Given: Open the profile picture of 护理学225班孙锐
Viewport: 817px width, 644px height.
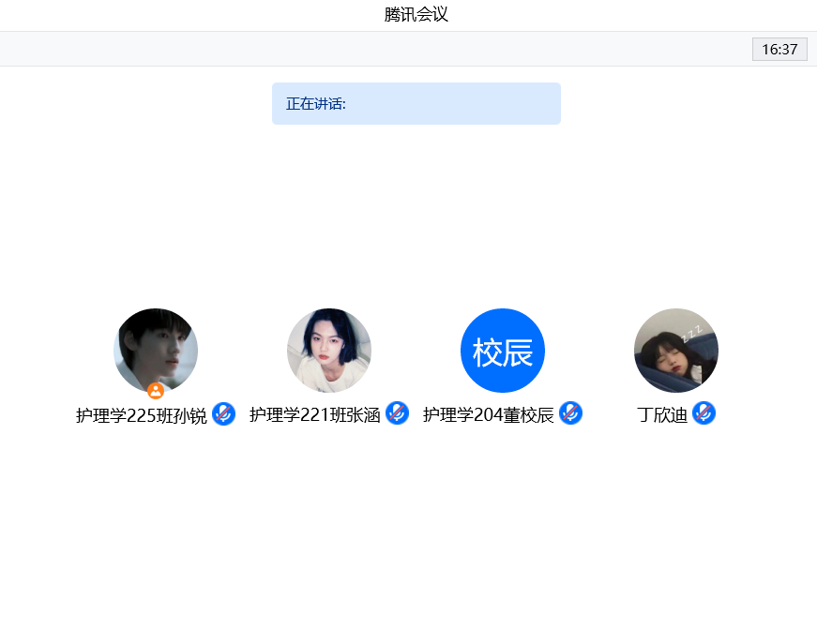Looking at the screenshot, I should click(x=156, y=349).
